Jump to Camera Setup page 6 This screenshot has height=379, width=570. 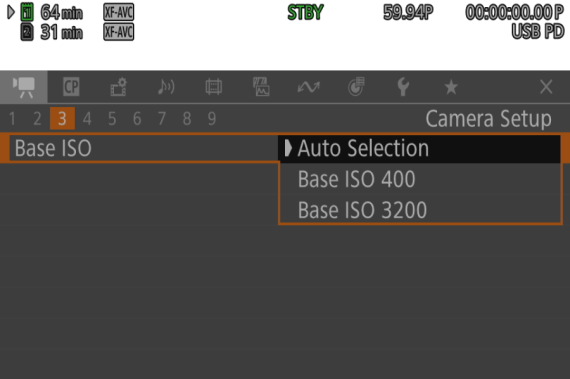pyautogui.click(x=137, y=119)
